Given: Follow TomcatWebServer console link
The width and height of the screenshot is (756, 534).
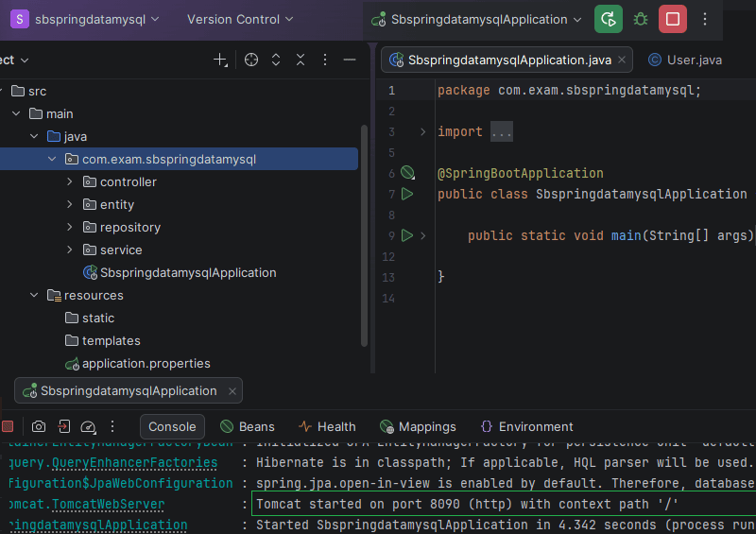Looking at the screenshot, I should pyautogui.click(x=108, y=504).
